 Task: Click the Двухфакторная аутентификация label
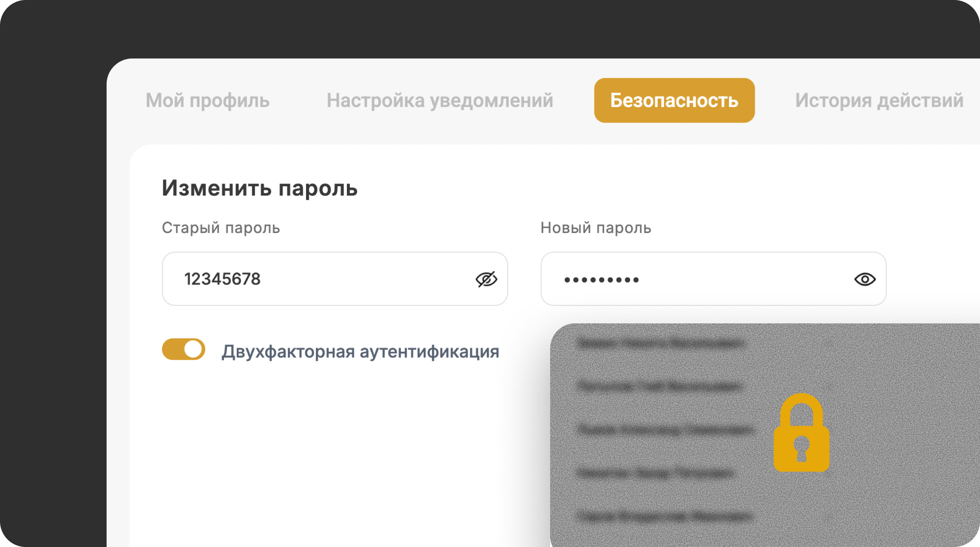click(360, 351)
